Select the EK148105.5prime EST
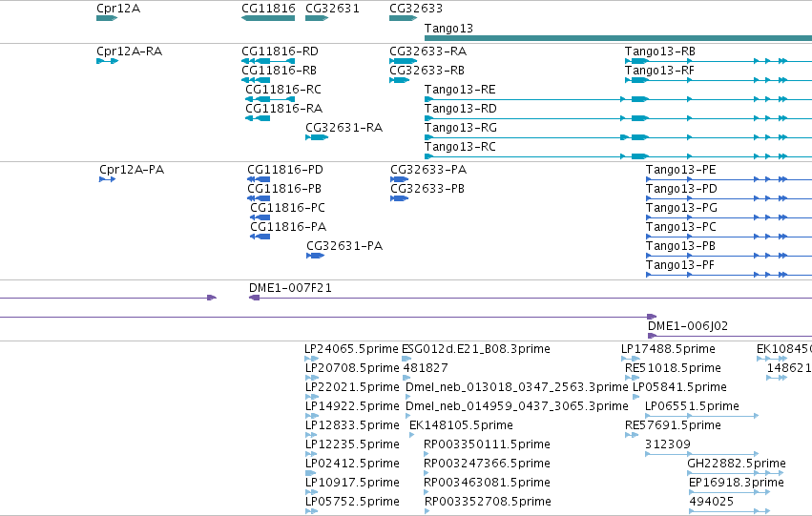 [411, 435]
